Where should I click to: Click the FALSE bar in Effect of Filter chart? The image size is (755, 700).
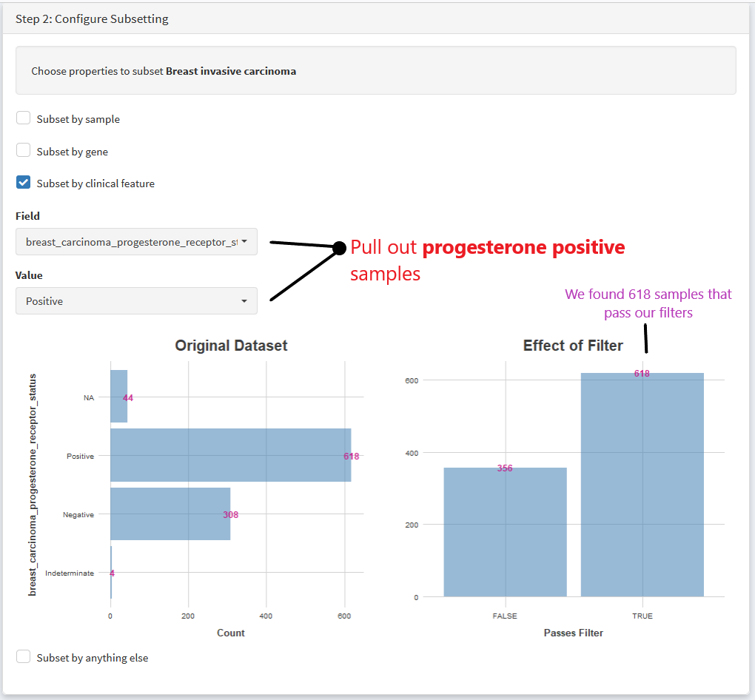point(505,532)
